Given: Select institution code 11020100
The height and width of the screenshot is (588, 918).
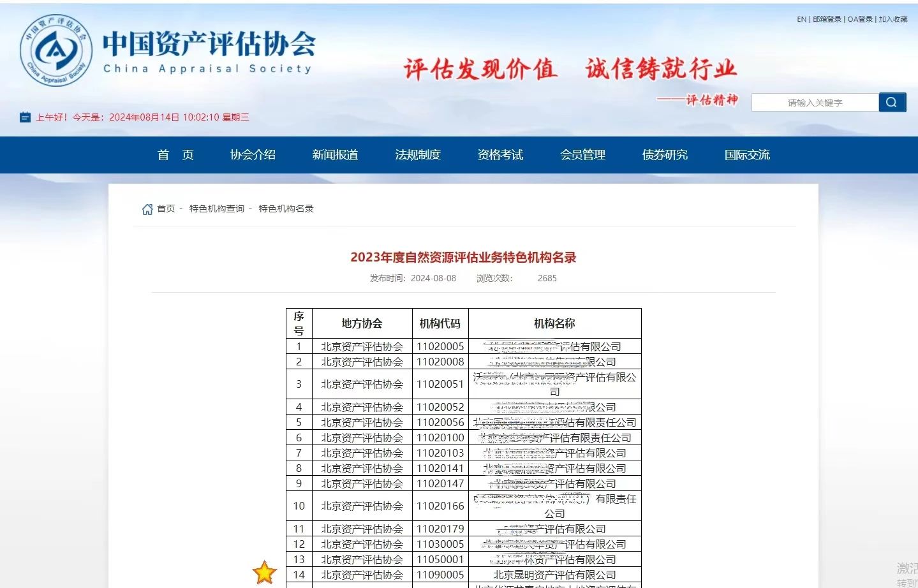Looking at the screenshot, I should coord(440,437).
